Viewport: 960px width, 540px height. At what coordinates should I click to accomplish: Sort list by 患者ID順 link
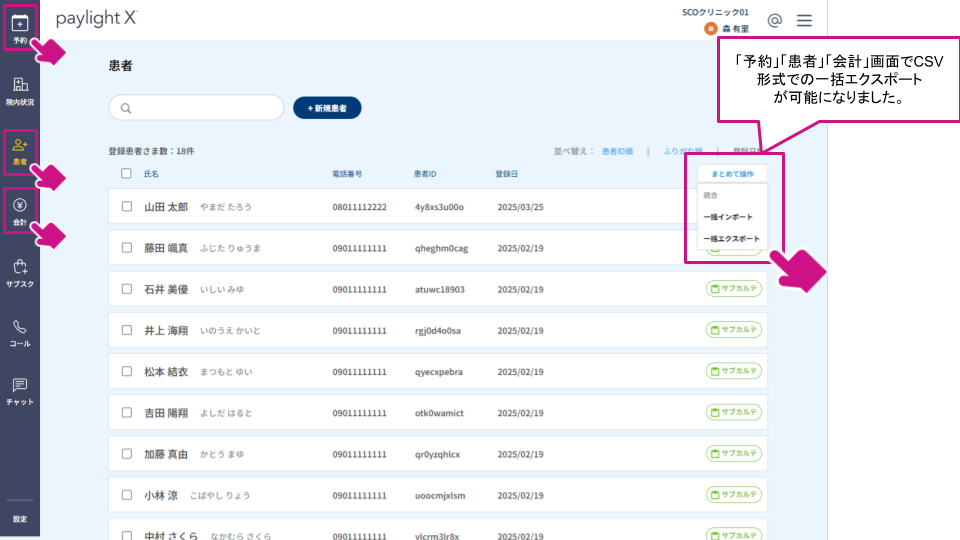click(617, 151)
